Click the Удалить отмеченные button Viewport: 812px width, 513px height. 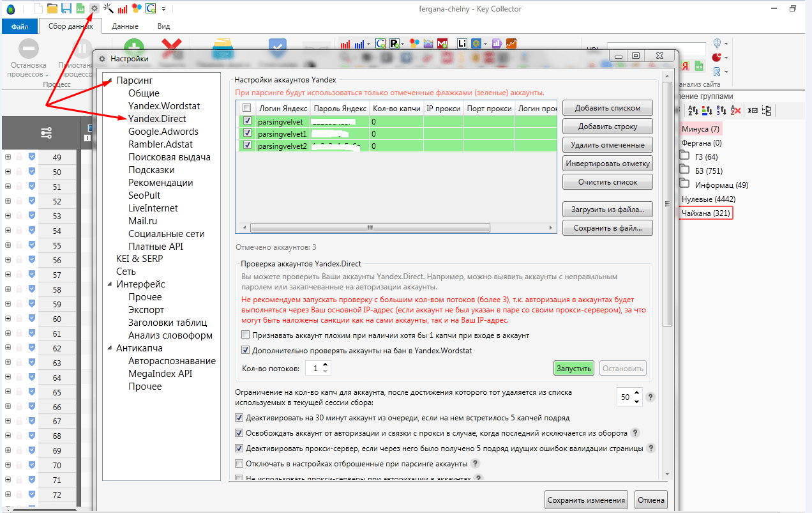tap(607, 144)
